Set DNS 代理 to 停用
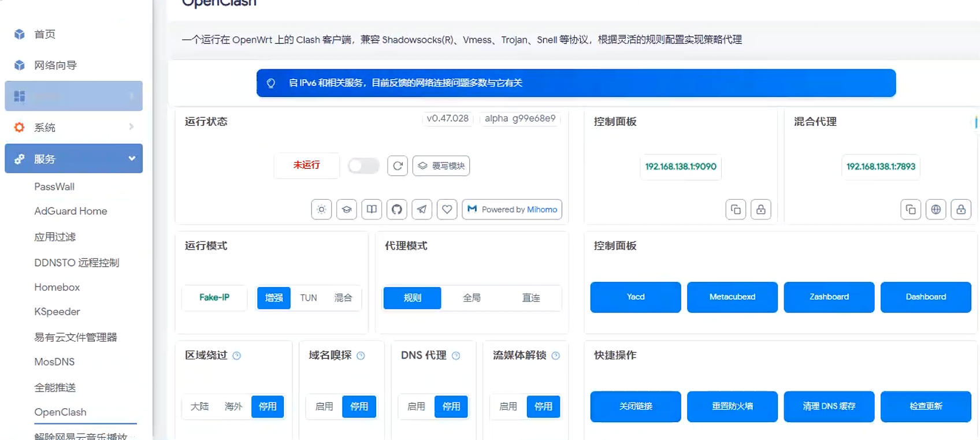The width and height of the screenshot is (980, 440). pyautogui.click(x=451, y=407)
